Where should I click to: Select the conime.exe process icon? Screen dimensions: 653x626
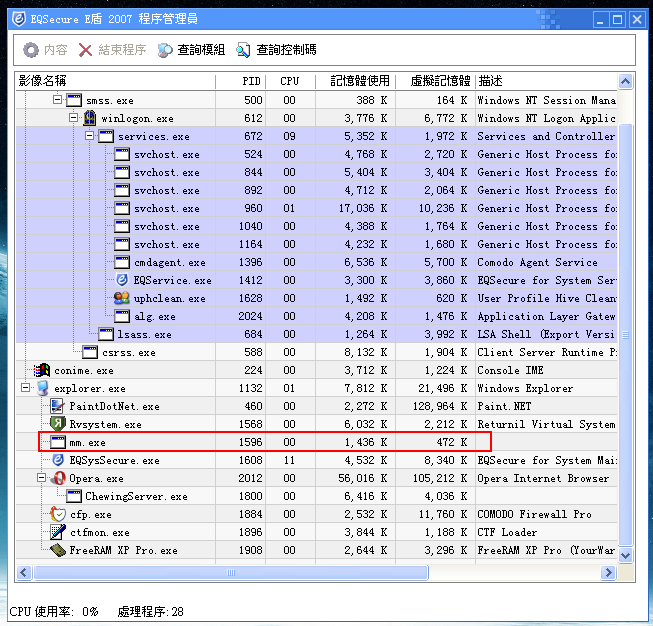pyautogui.click(x=42, y=370)
